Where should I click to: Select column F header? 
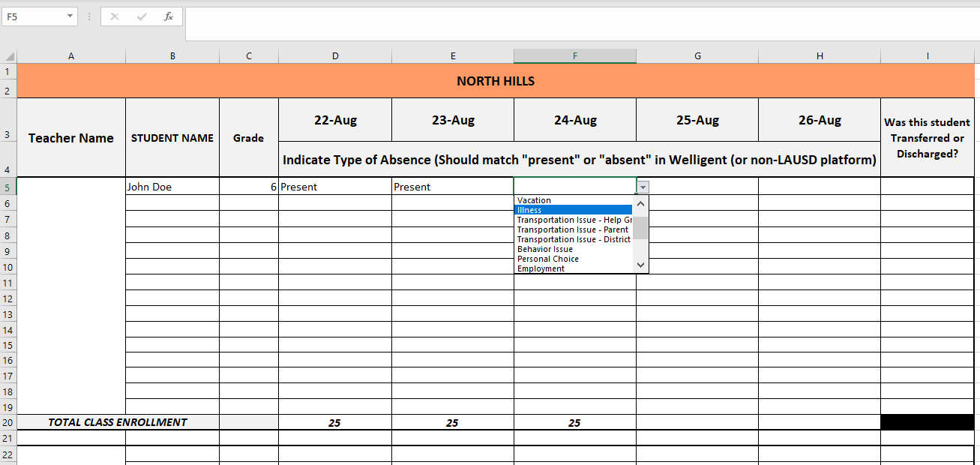point(574,56)
